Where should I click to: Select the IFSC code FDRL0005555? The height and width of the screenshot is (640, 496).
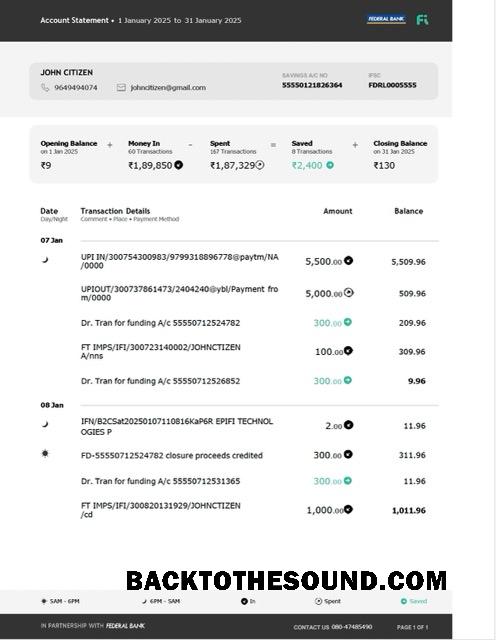click(x=392, y=85)
